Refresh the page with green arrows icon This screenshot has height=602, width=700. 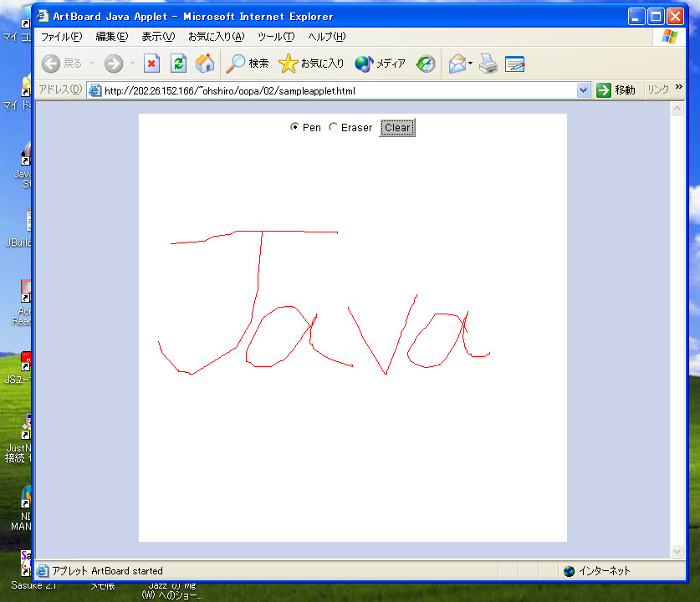(178, 64)
